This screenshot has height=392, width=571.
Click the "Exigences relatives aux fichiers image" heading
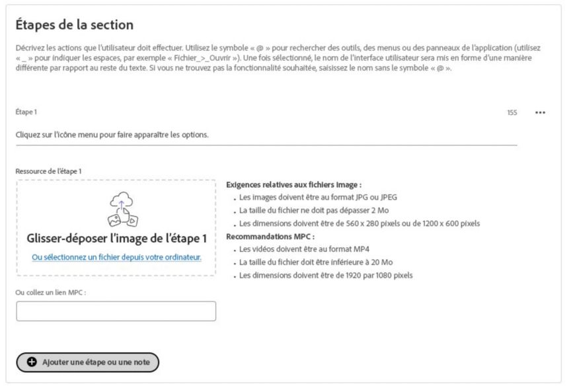[x=293, y=185]
